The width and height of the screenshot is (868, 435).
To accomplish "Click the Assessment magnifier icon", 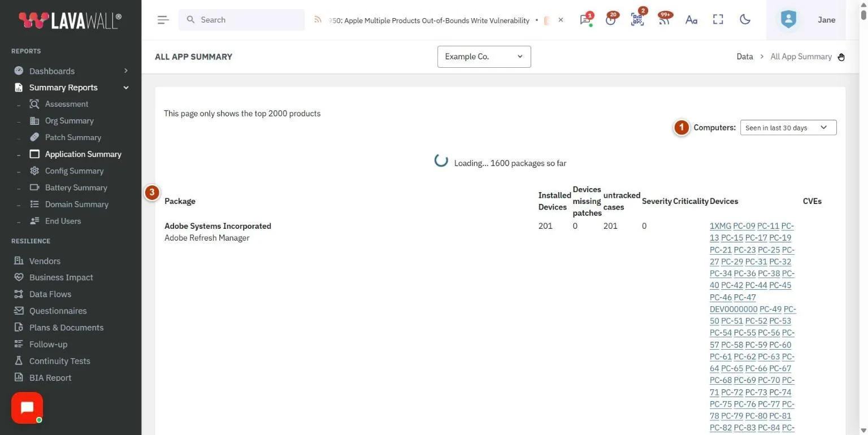I will (x=34, y=104).
